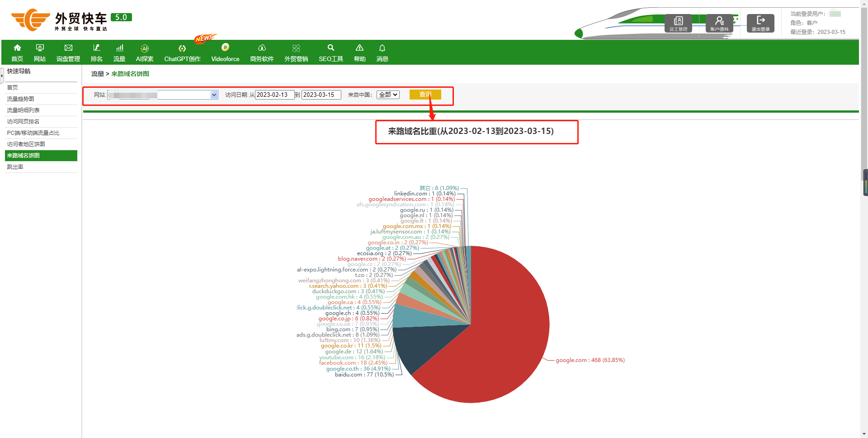Viewport: 868px width, 438px height.
Task: Open the 来自中国 全部 dropdown
Action: (x=388, y=95)
